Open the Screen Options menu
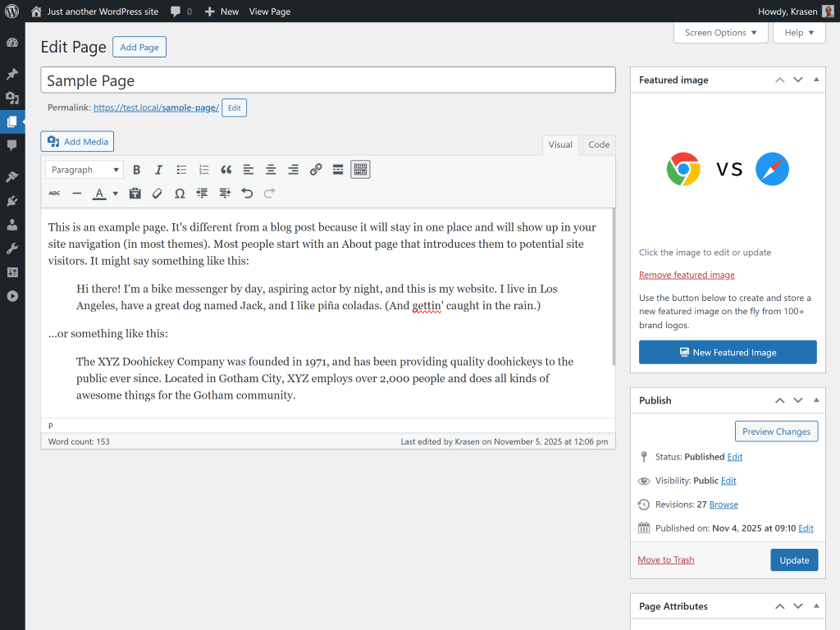Image resolution: width=840 pixels, height=630 pixels. [720, 32]
